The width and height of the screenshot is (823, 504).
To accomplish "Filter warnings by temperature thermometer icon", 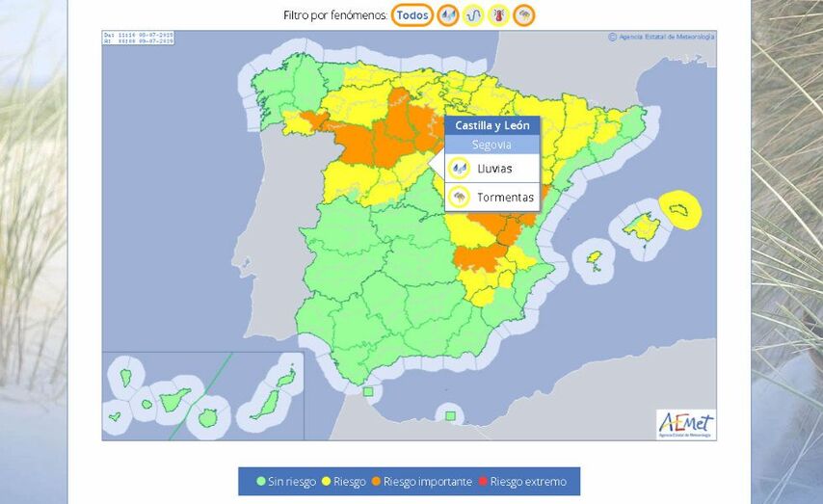I will point(498,15).
